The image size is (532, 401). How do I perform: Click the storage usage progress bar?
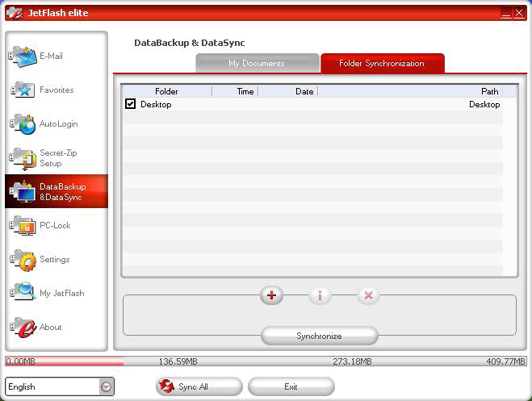[x=266, y=361]
